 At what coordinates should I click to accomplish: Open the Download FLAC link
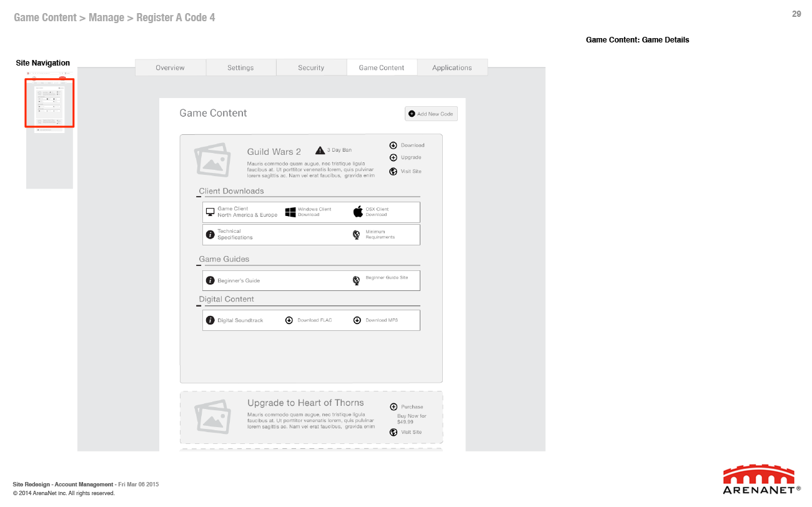click(315, 320)
